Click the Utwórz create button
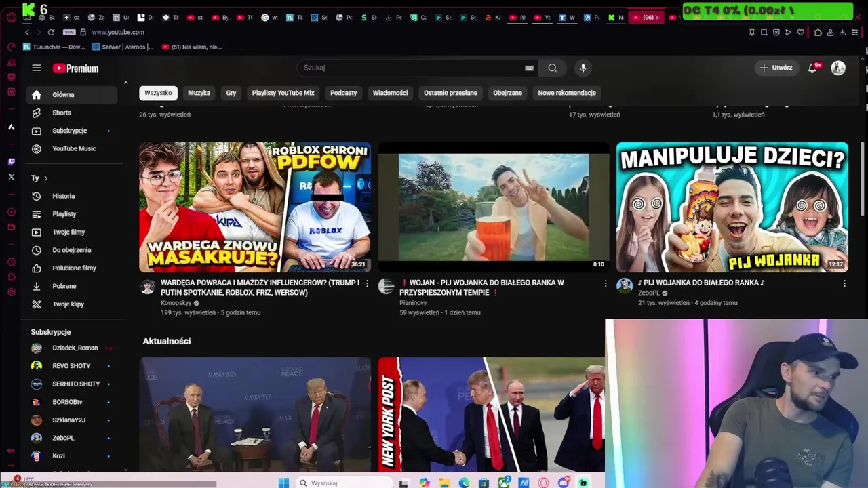Viewport: 868px width, 488px height. click(x=776, y=68)
